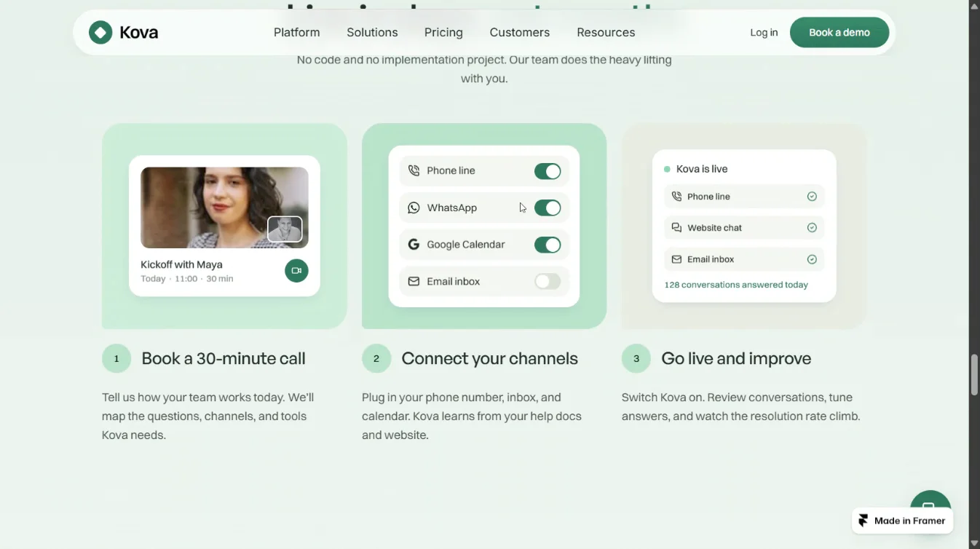Click the green status dot by Kova is live
The height and width of the screenshot is (549, 980).
coord(667,169)
